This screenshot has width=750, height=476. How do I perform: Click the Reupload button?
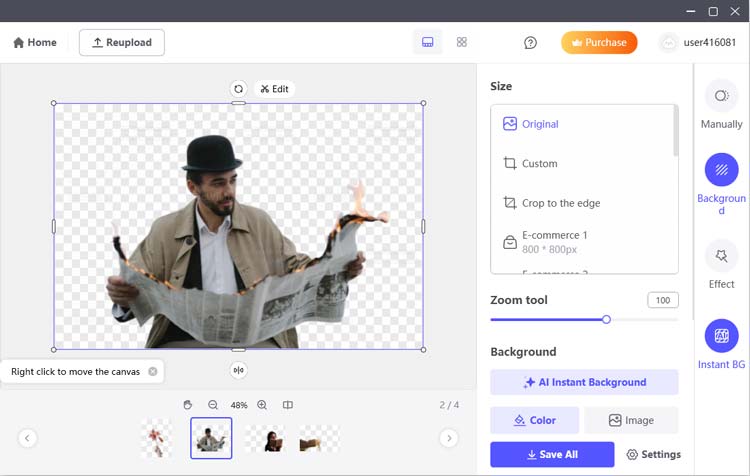click(121, 43)
